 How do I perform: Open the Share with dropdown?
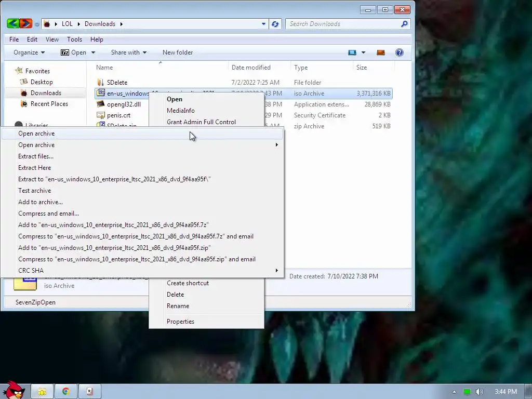129,52
